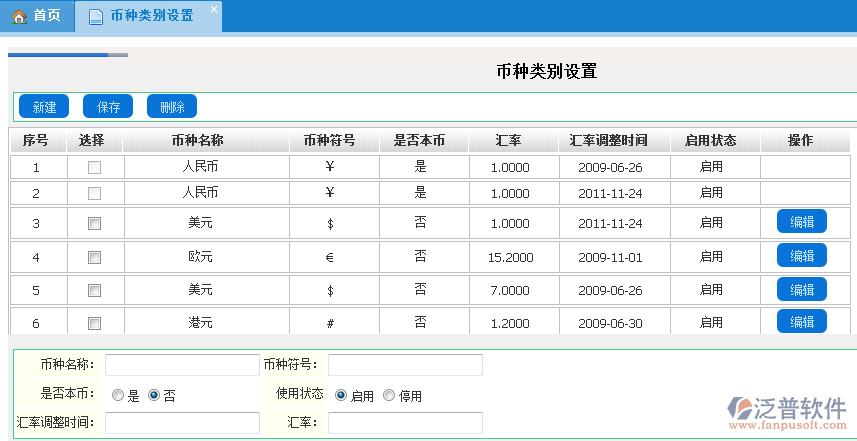The height and width of the screenshot is (441, 857).
Task: Select the checkbox for 港元 row
Action: pos(94,323)
